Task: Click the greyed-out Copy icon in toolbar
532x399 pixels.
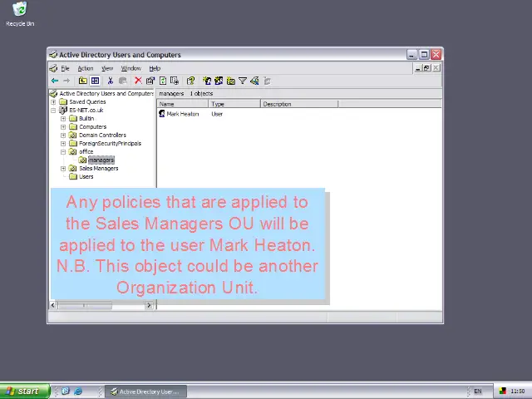Action: [122, 81]
